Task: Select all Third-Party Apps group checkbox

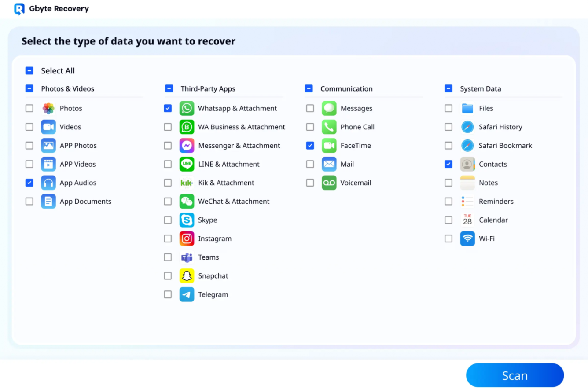Action: point(169,89)
